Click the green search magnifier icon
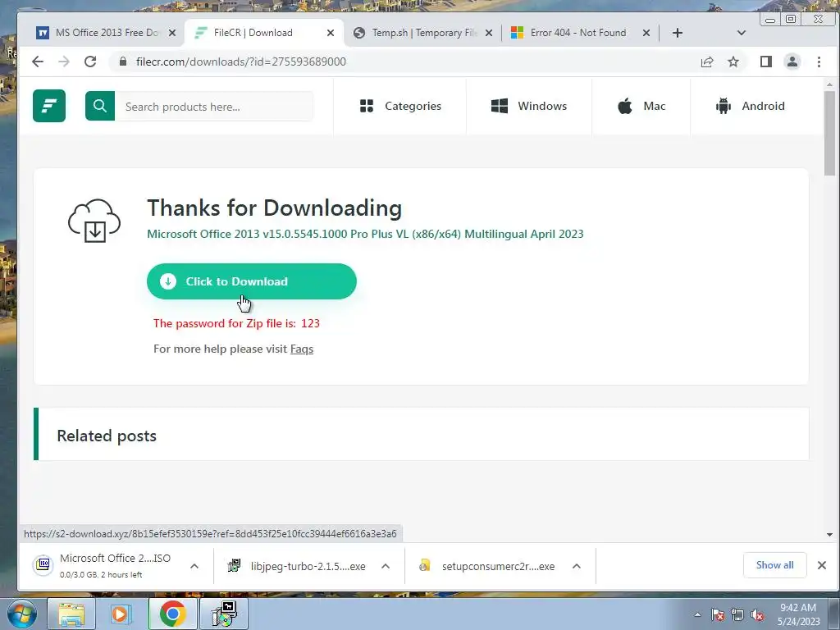Image resolution: width=840 pixels, height=630 pixels. coord(99,106)
